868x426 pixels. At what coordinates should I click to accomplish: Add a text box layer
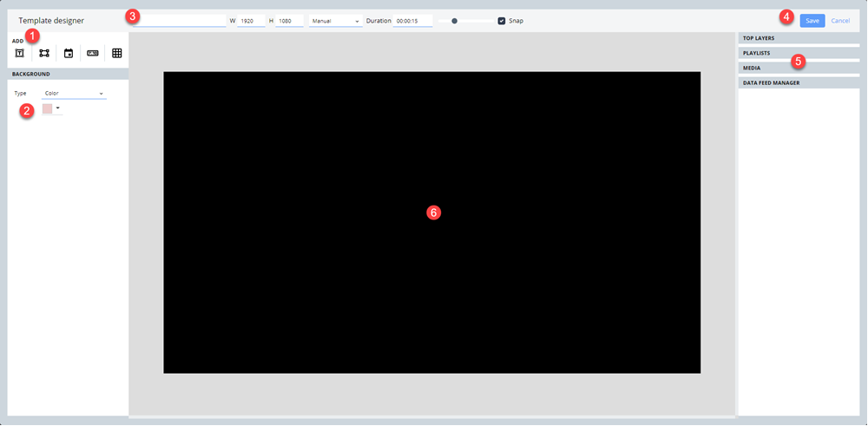[19, 53]
